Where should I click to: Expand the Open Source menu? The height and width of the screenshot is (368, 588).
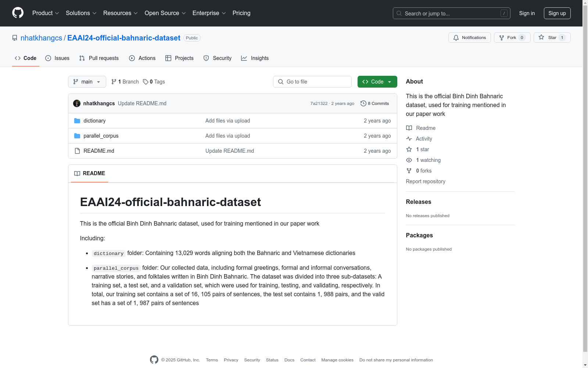click(165, 13)
